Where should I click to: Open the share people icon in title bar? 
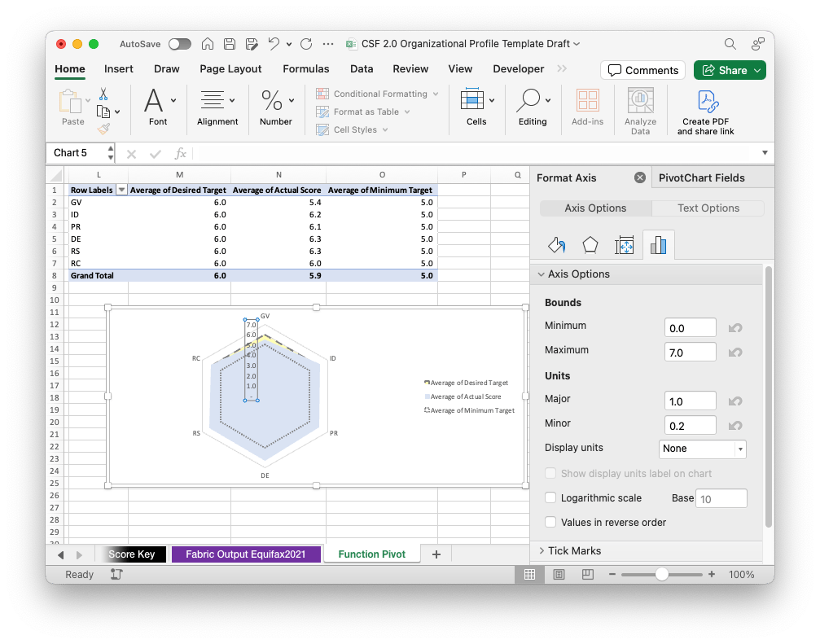pos(758,44)
